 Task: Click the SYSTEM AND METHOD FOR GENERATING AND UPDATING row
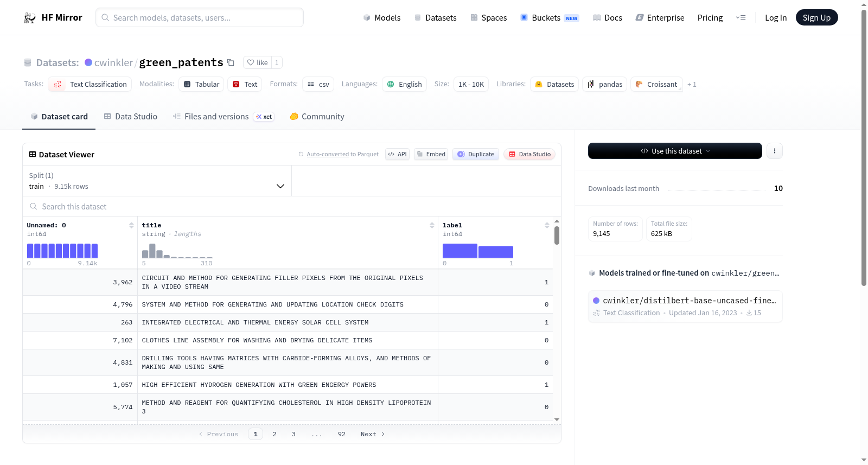coord(288,304)
